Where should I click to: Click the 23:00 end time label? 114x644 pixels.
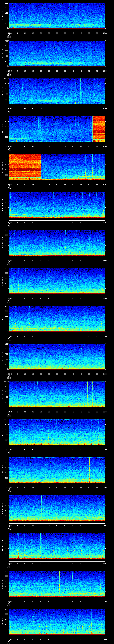pyautogui.click(x=105, y=336)
